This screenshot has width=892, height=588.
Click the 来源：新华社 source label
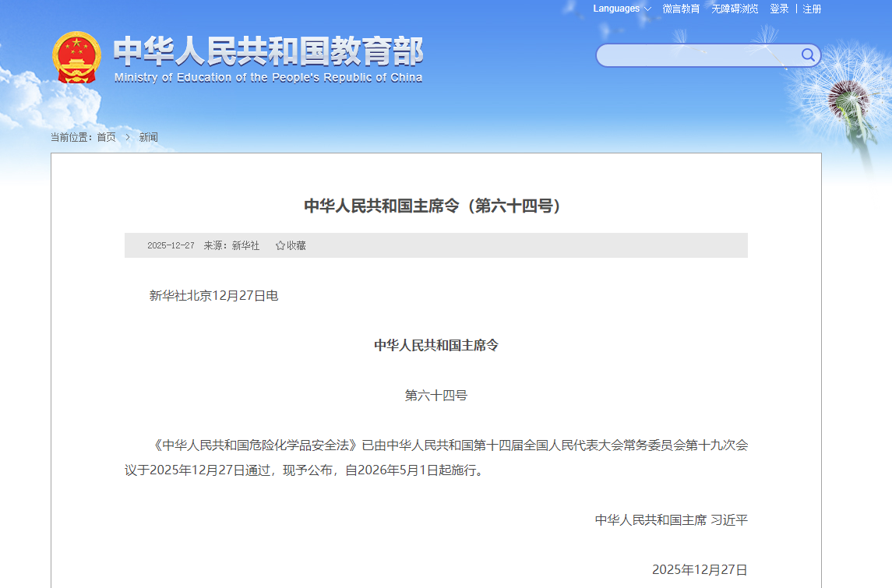tap(231, 245)
